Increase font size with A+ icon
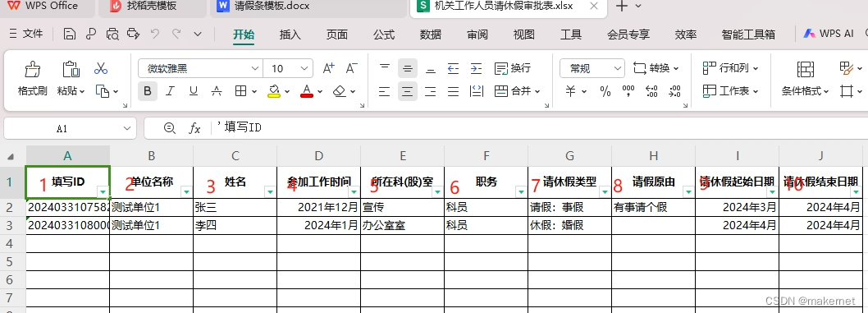The width and height of the screenshot is (868, 313). 329,68
